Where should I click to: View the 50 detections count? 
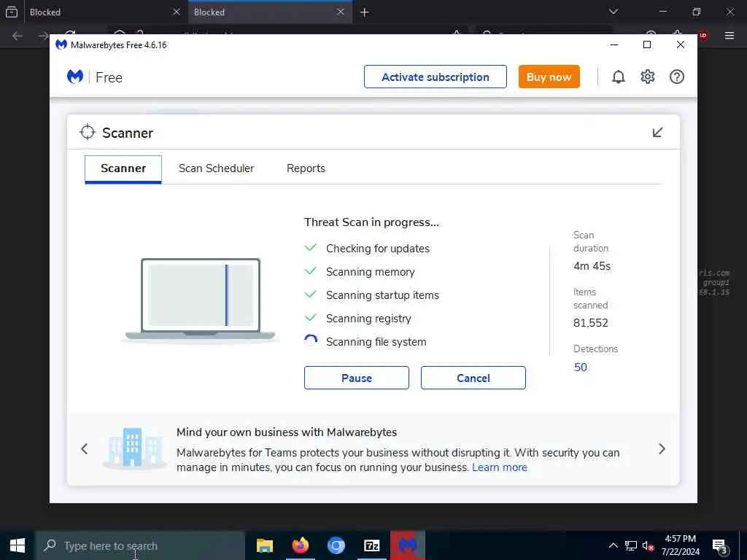(x=580, y=367)
